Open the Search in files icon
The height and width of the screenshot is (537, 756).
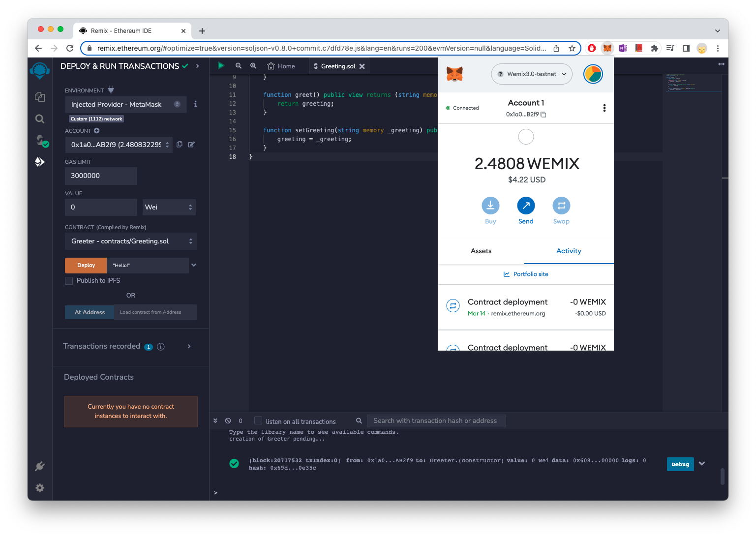40,119
